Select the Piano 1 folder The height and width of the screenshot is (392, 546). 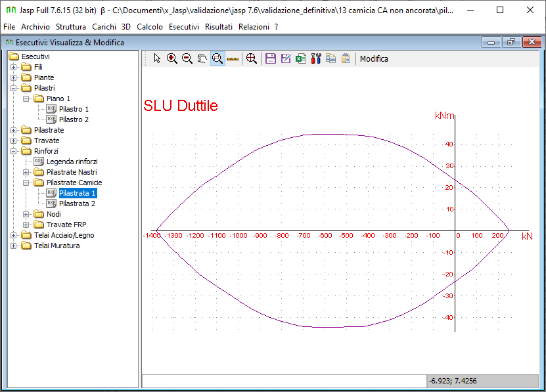(58, 98)
